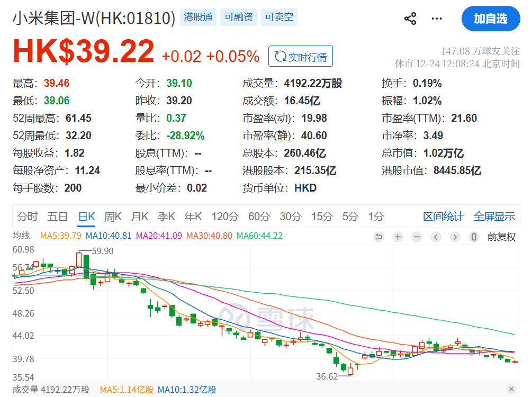Click the 港股通 tag label
Viewport: 532px width, 397px height.
[x=198, y=17]
